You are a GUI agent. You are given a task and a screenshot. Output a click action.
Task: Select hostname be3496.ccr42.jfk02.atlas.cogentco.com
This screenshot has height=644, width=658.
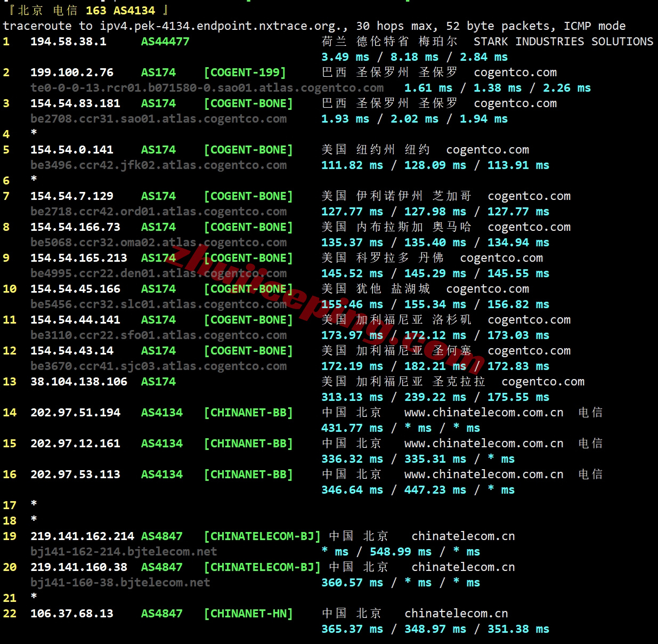click(x=159, y=165)
